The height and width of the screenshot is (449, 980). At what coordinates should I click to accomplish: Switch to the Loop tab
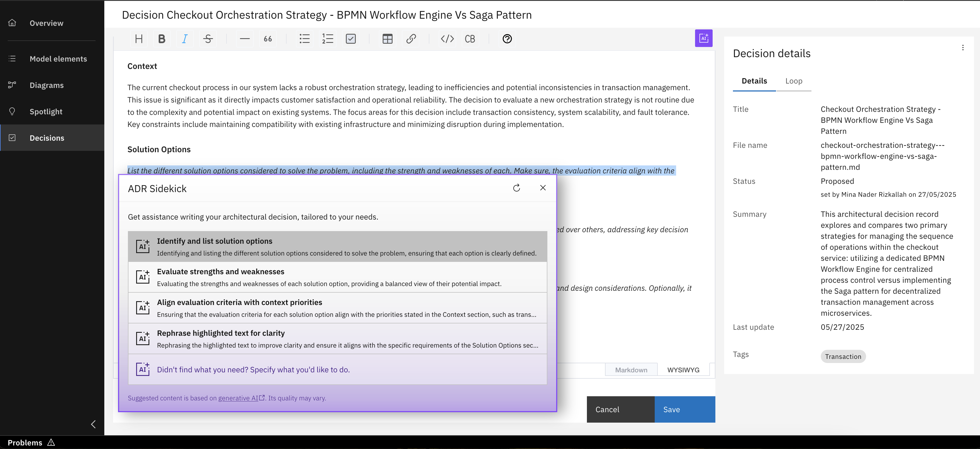pos(794,81)
